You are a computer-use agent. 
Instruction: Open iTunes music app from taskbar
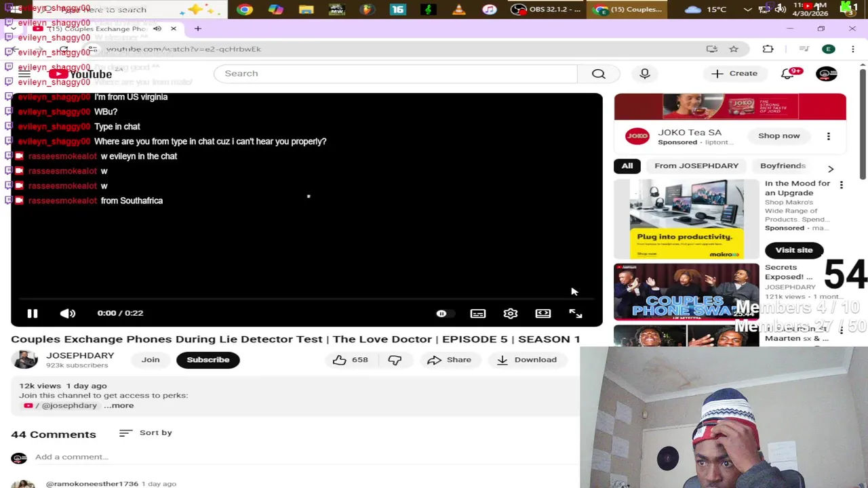pyautogui.click(x=490, y=9)
